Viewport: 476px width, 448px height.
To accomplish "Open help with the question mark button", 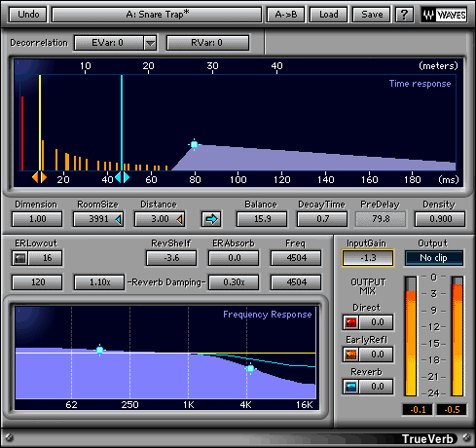I will [x=404, y=15].
